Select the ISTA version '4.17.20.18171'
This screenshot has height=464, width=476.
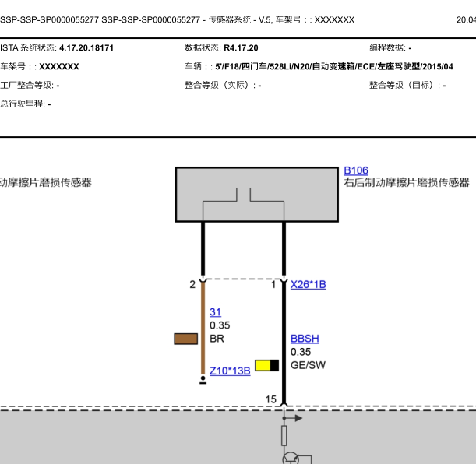86,48
